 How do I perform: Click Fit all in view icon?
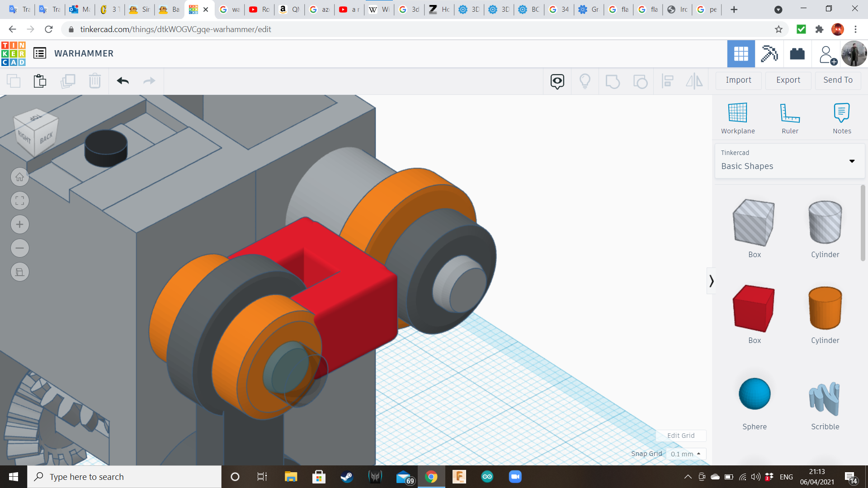tap(20, 201)
